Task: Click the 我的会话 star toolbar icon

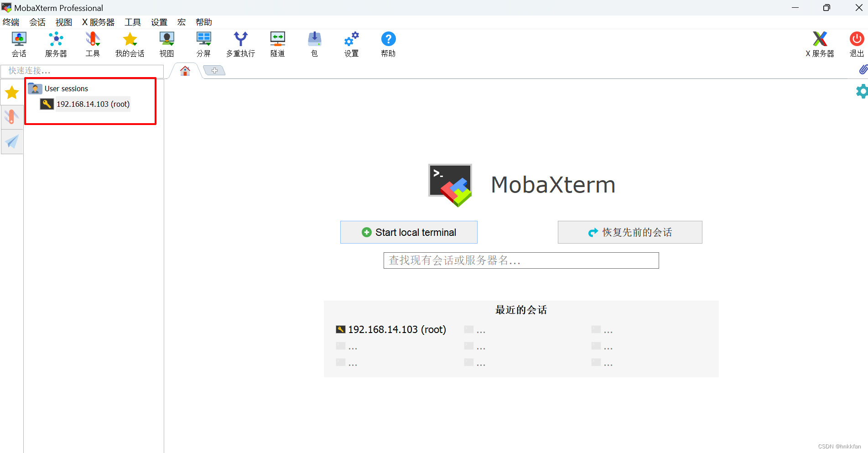Action: [130, 44]
